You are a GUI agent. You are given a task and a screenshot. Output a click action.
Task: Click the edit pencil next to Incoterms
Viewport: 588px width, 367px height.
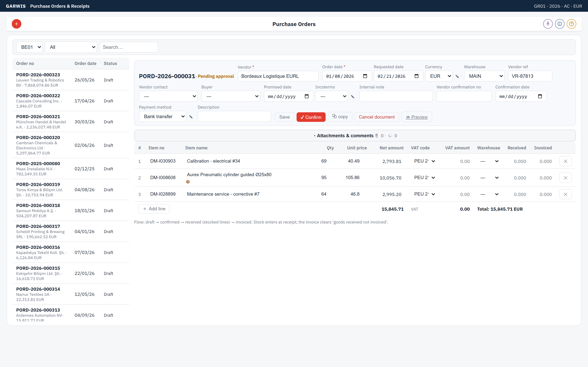(353, 97)
